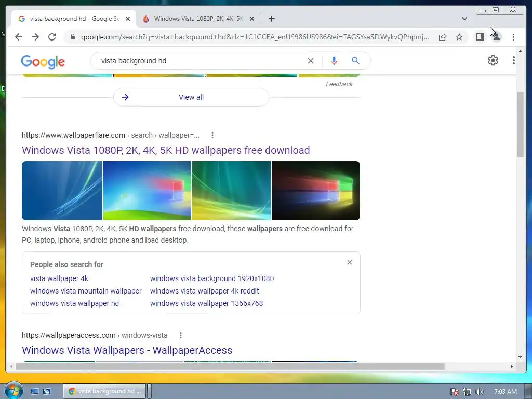The image size is (532, 399).
Task: Expand the tab search chevron
Action: tap(464, 19)
